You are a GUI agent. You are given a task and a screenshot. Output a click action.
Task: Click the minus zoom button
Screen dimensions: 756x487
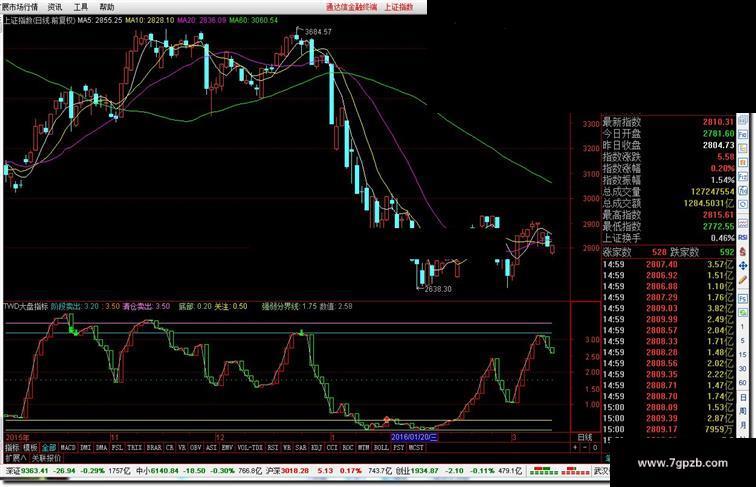[x=585, y=448]
